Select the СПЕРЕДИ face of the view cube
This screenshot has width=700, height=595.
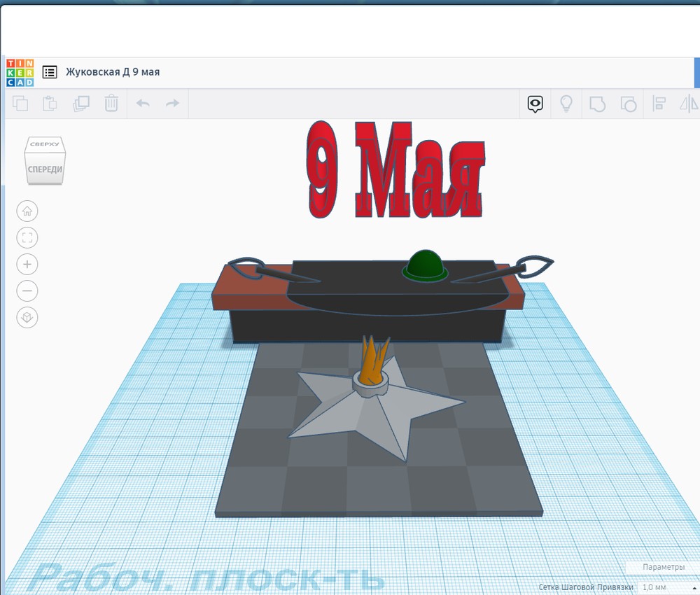coord(45,169)
